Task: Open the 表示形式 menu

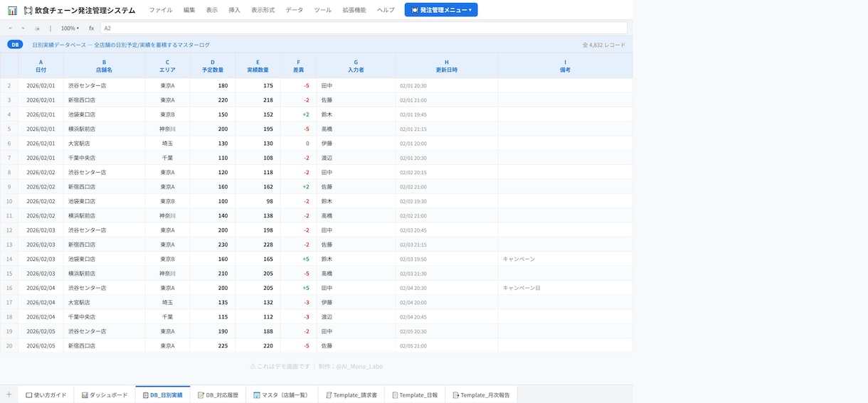Action: click(x=263, y=10)
